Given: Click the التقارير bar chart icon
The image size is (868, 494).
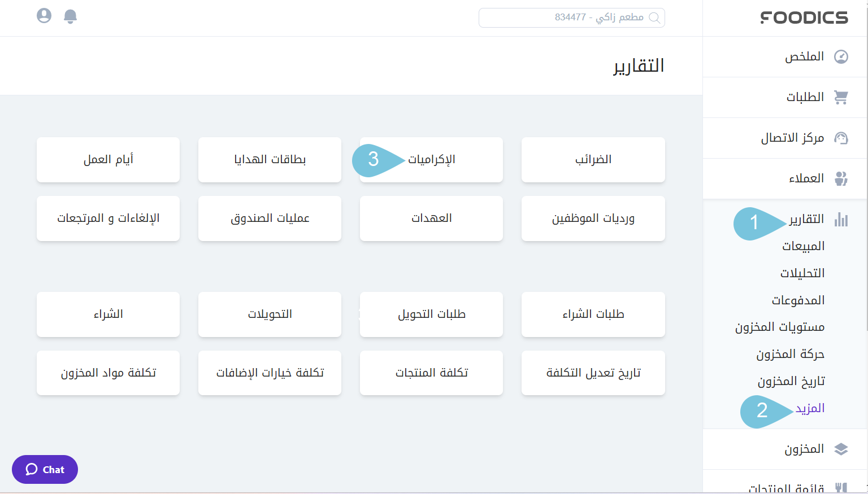Looking at the screenshot, I should click(x=841, y=220).
